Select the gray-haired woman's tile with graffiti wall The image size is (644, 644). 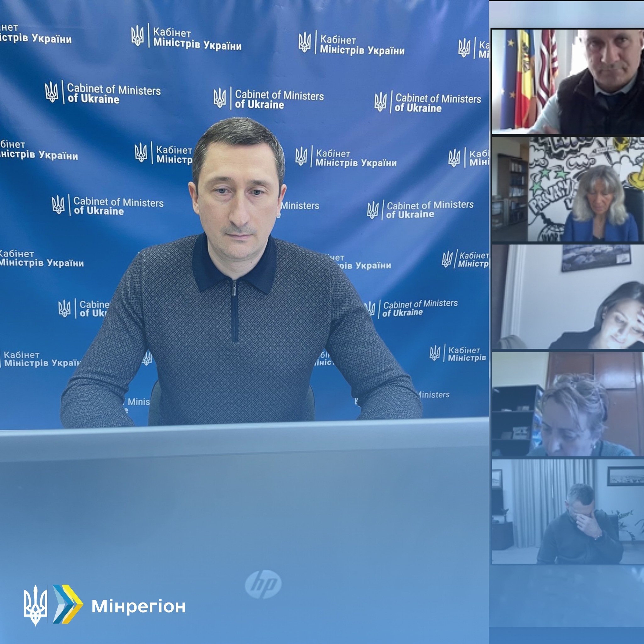[x=567, y=189]
